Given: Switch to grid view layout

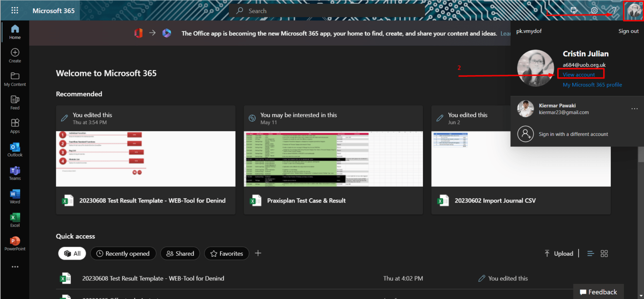Looking at the screenshot, I should click(604, 253).
